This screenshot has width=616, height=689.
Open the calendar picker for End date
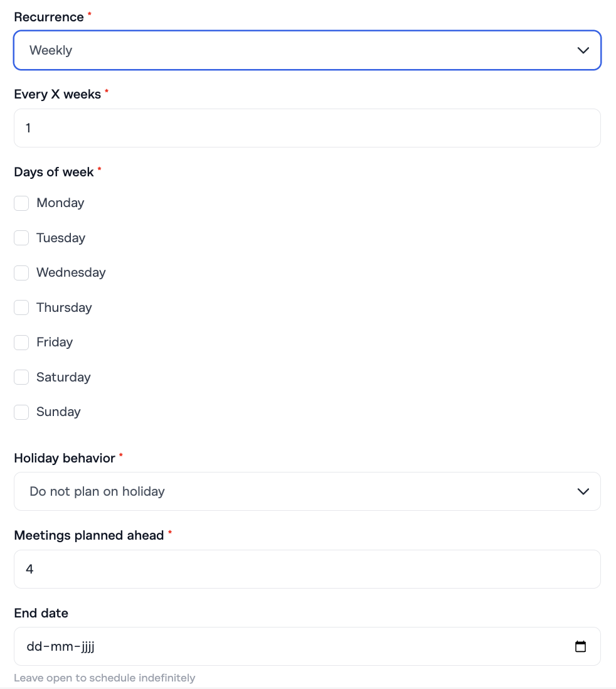coord(580,646)
